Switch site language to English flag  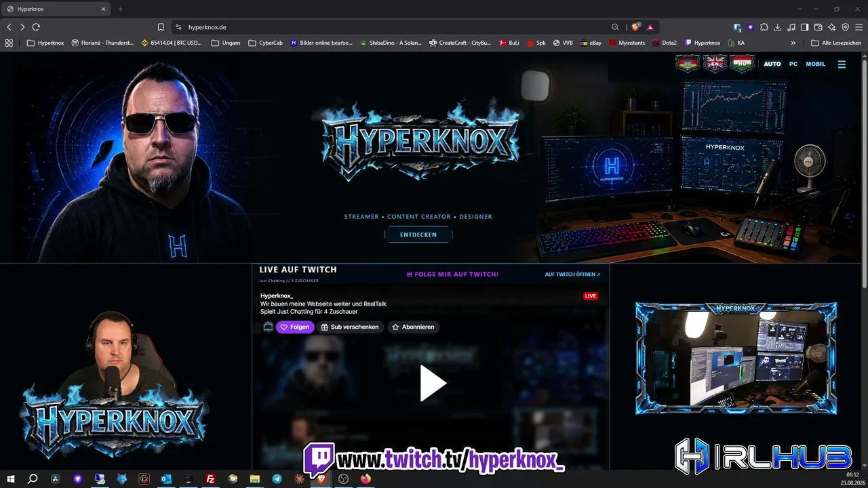tap(715, 63)
